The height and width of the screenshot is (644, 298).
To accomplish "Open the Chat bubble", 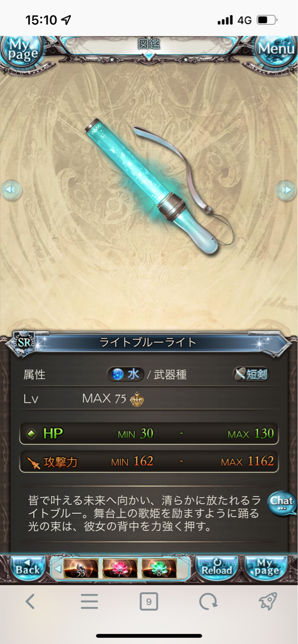I will [282, 504].
